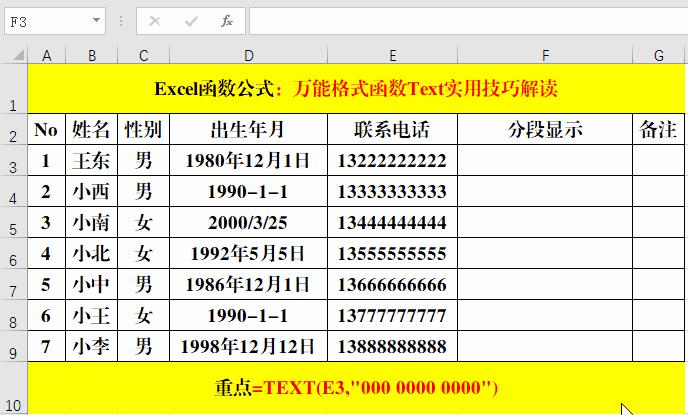Select column C header

[x=143, y=55]
